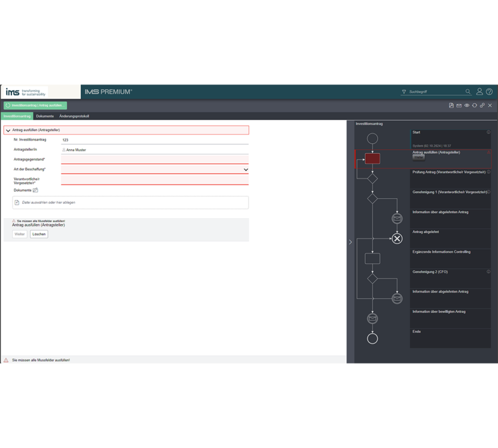
Task: Click the warning icon in Antrag ausfüllen process row
Action: click(488, 152)
